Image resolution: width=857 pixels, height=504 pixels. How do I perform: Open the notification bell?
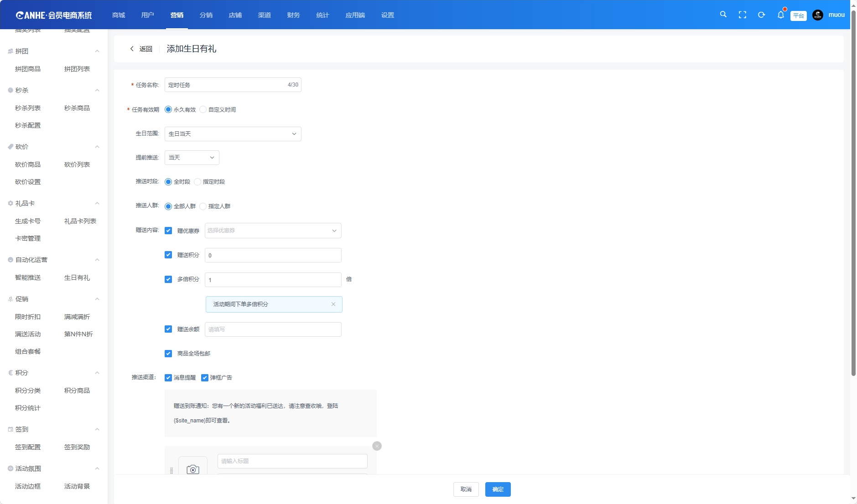pyautogui.click(x=780, y=15)
